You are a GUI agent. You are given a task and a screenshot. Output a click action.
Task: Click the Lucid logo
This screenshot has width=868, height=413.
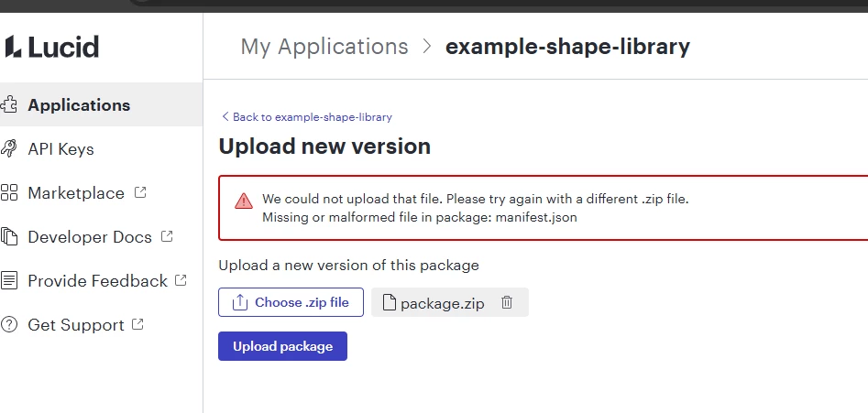pos(52,47)
